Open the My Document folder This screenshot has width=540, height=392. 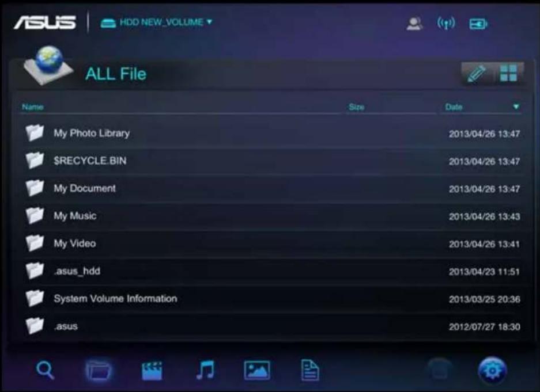pyautogui.click(x=272, y=188)
